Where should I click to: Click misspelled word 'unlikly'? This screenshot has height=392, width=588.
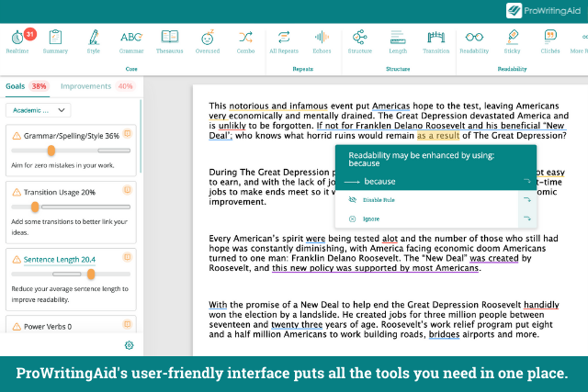point(232,126)
